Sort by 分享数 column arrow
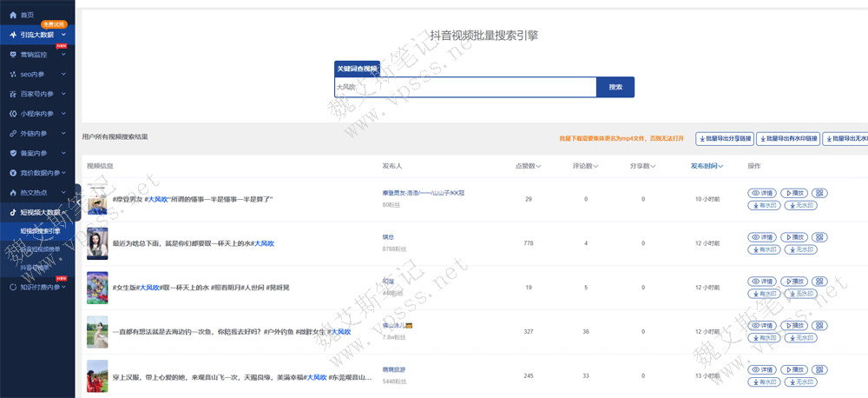Screen dimensions: 868x398 [654, 166]
